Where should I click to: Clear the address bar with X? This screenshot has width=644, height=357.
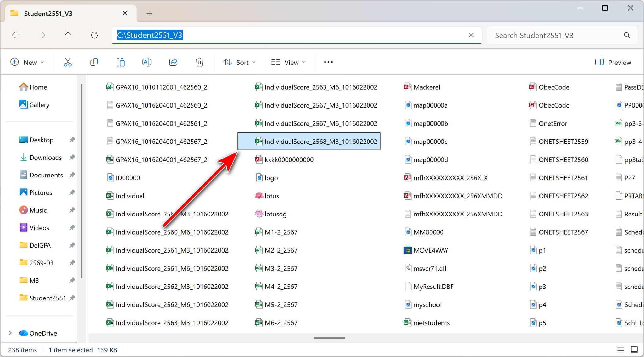point(471,35)
